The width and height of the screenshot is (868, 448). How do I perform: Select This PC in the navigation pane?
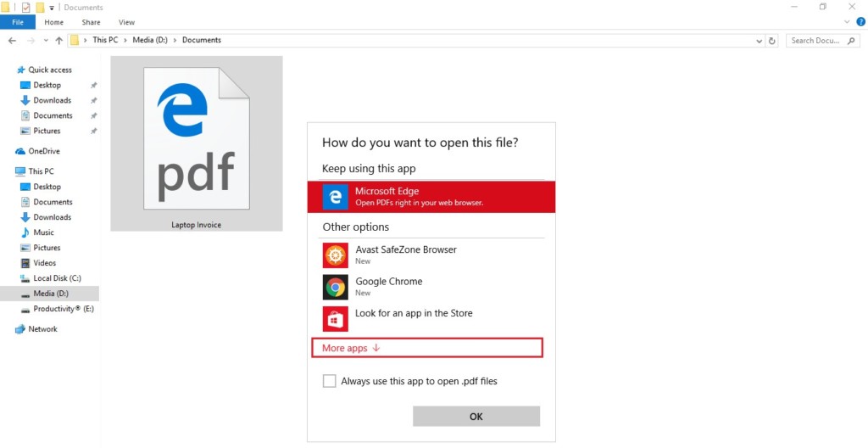click(41, 171)
